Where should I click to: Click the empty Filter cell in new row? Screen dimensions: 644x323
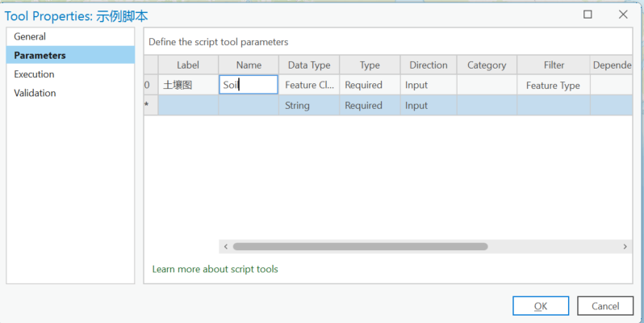point(554,105)
